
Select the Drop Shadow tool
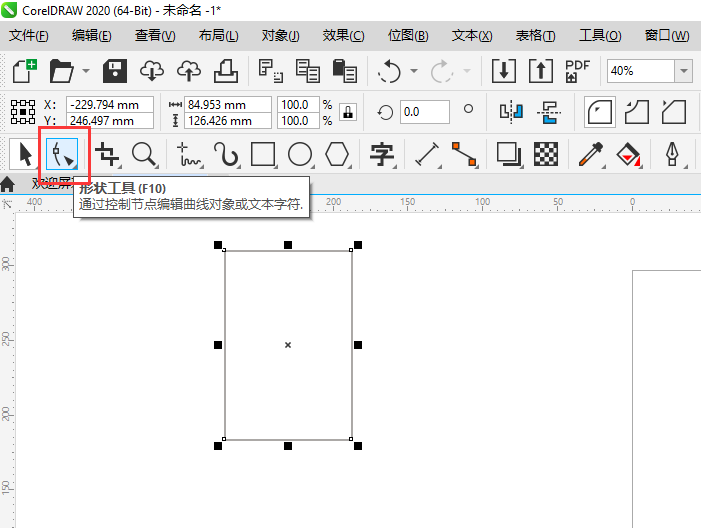(509, 154)
